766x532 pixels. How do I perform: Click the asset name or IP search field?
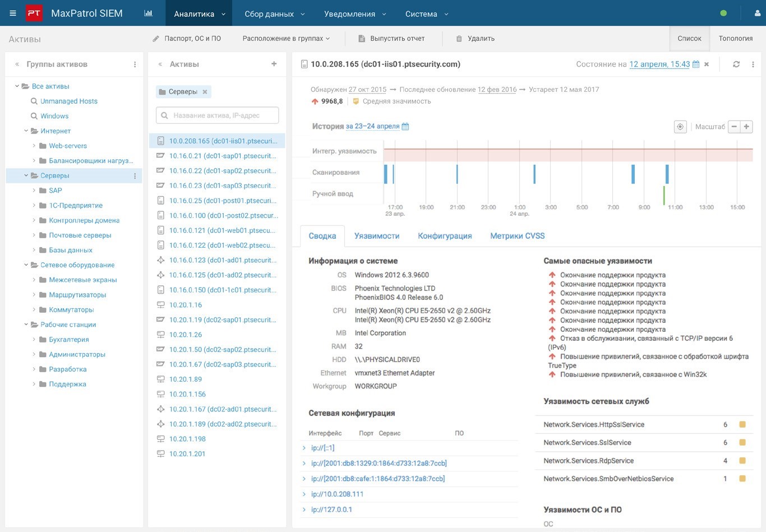(218, 115)
